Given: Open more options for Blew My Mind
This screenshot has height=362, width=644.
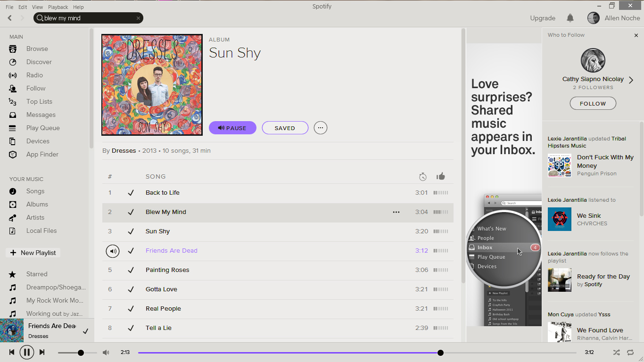Looking at the screenshot, I should (x=396, y=212).
